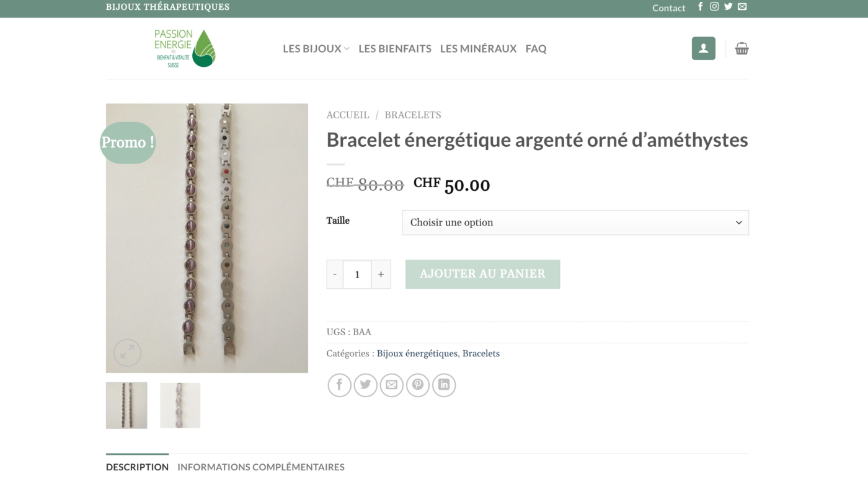Open the shopping basket icon

pos(742,48)
